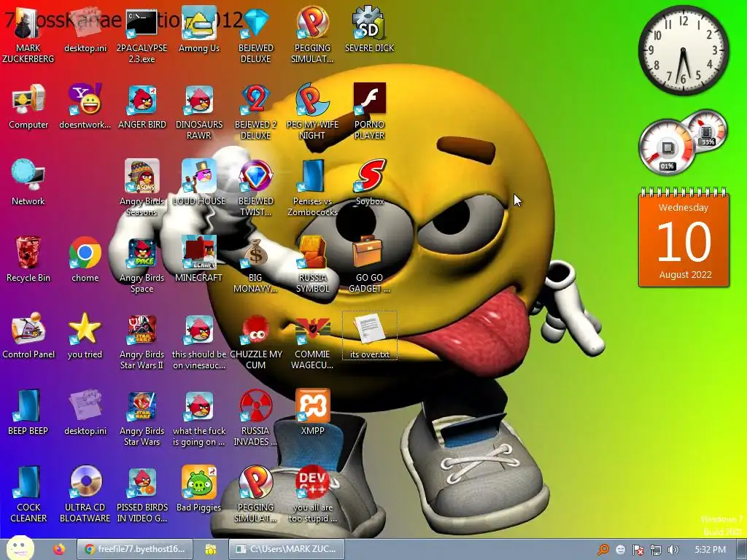
Task: Open the XMPP shortcut
Action: coord(312,413)
